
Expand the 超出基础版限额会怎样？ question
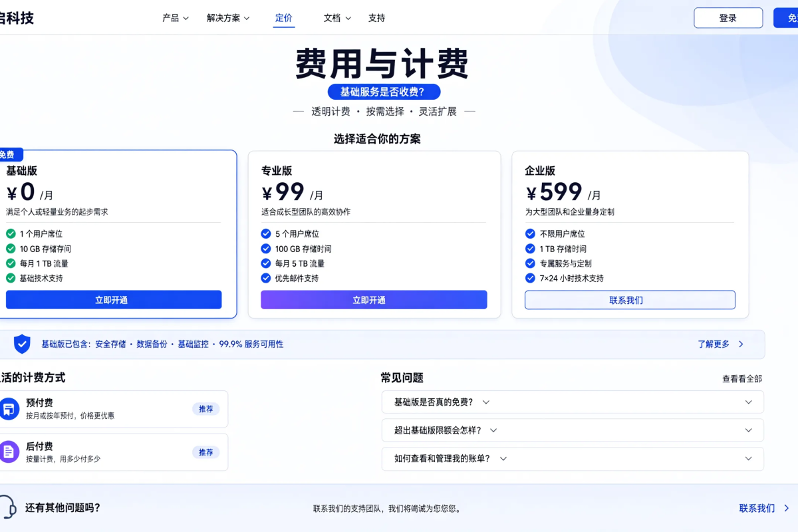(573, 430)
